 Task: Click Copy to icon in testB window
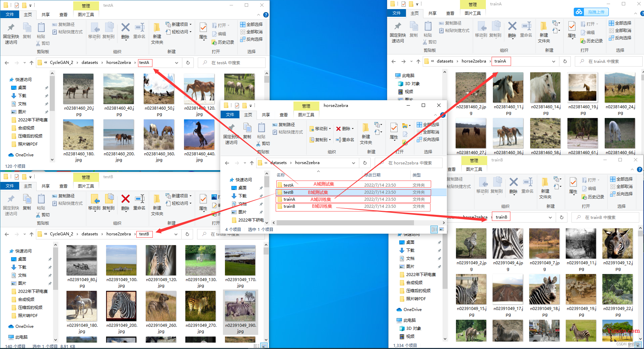tap(108, 202)
